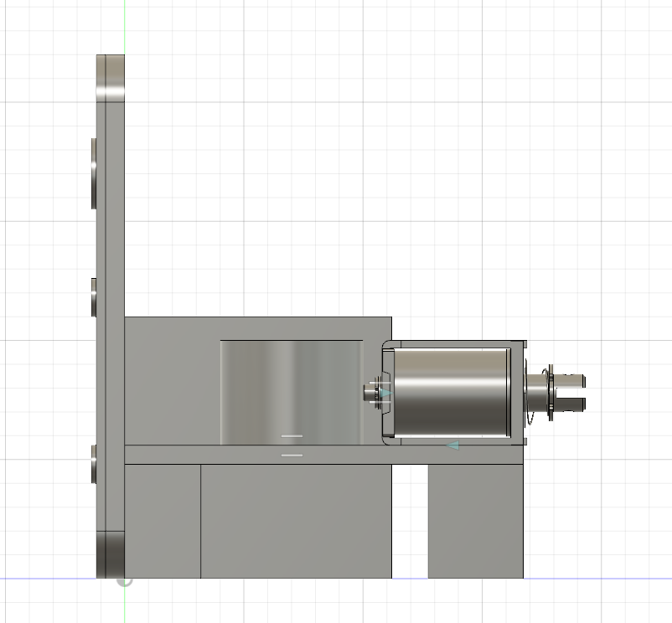Viewport: 672px width, 623px height.
Task: Click the top rounded end of the back plate
Action: [x=110, y=77]
